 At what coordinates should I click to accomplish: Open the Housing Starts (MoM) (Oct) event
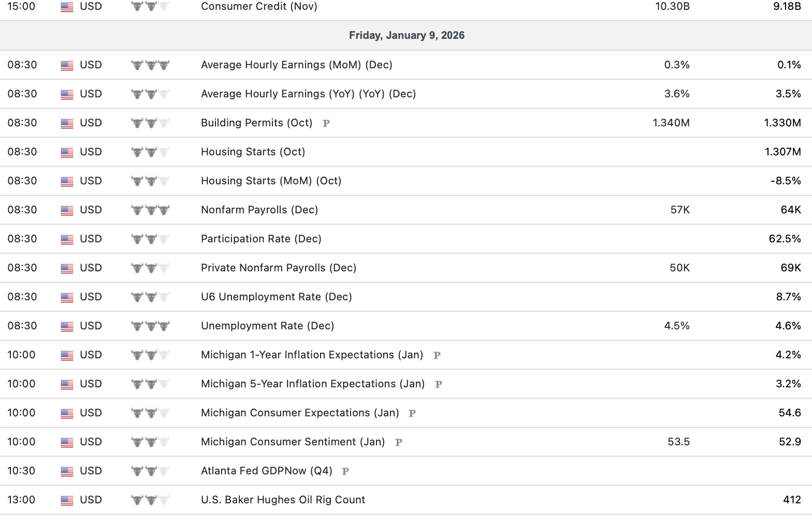click(x=271, y=181)
